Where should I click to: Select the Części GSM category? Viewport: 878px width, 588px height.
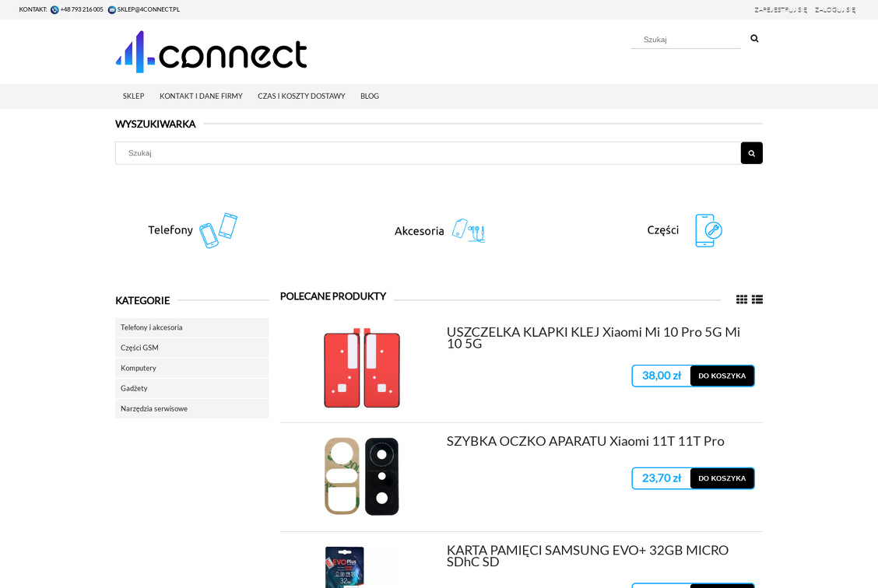[x=192, y=348]
